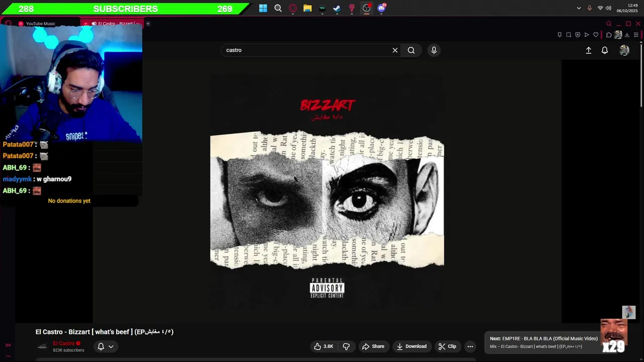Click the No donations yet label
644x362 pixels.
(x=69, y=201)
